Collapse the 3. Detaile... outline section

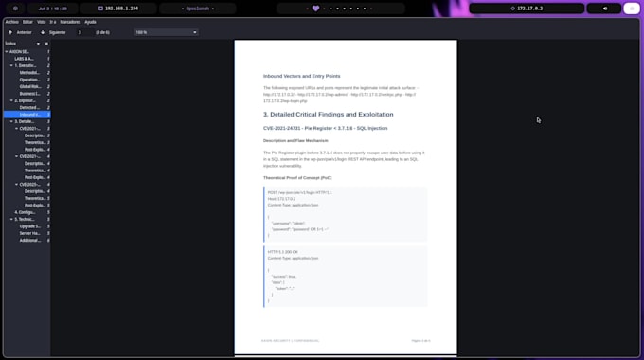(11, 121)
